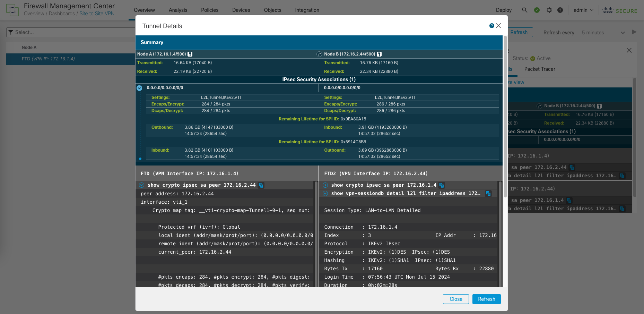Collapse the 0.0.0.0/0.0.0.0/0/0 security association
The height and width of the screenshot is (314, 644).
coord(139,88)
